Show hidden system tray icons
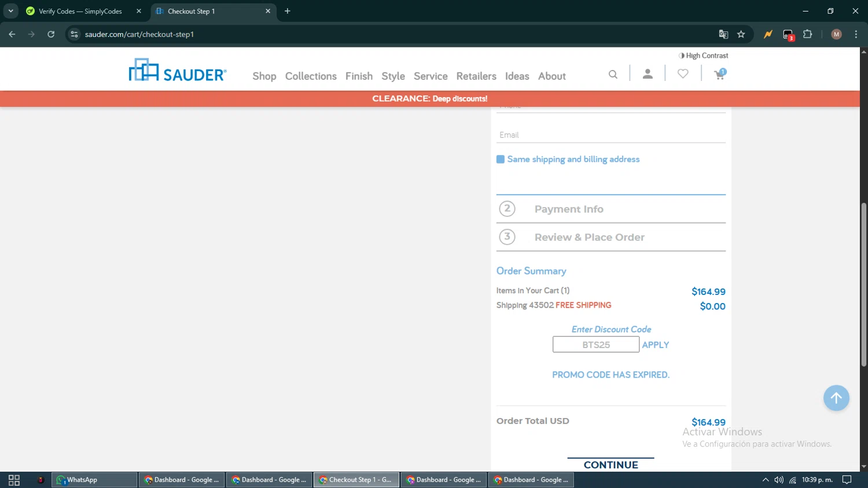The height and width of the screenshot is (488, 868). (x=766, y=480)
